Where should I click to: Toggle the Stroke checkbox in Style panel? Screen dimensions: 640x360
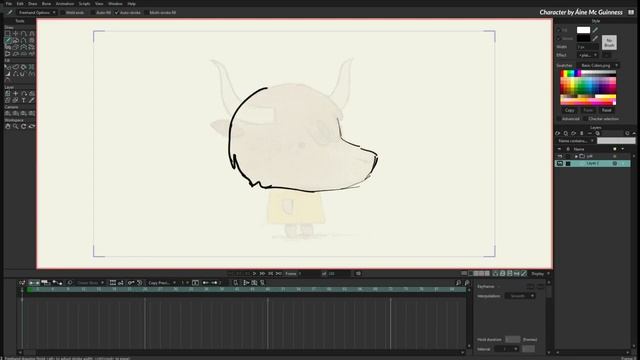click(x=559, y=39)
